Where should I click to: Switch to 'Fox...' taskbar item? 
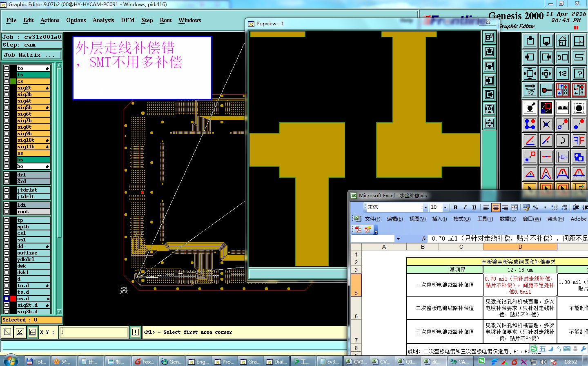tap(144, 362)
